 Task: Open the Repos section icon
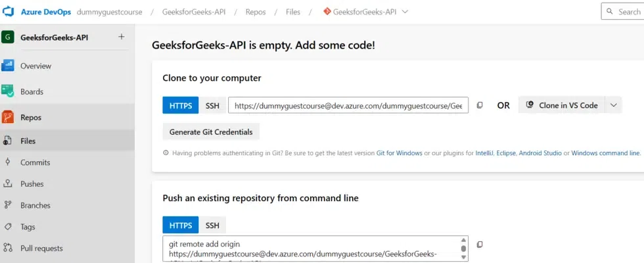click(8, 117)
